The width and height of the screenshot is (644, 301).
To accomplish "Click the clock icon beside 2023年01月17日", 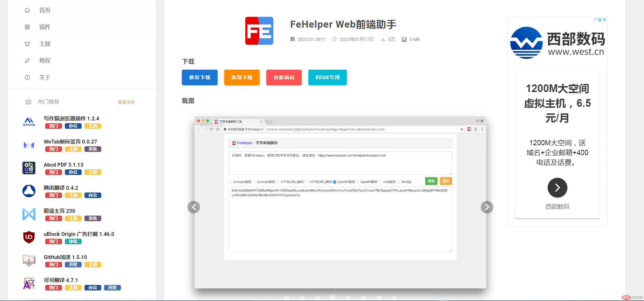I will [335, 39].
